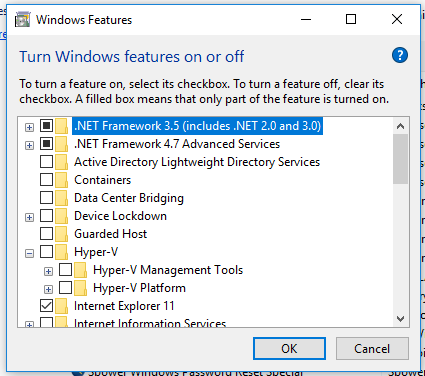425x376 pixels.
Task: Select '.NET Framework 4.7 Advanced Services' label
Action: [x=177, y=144]
